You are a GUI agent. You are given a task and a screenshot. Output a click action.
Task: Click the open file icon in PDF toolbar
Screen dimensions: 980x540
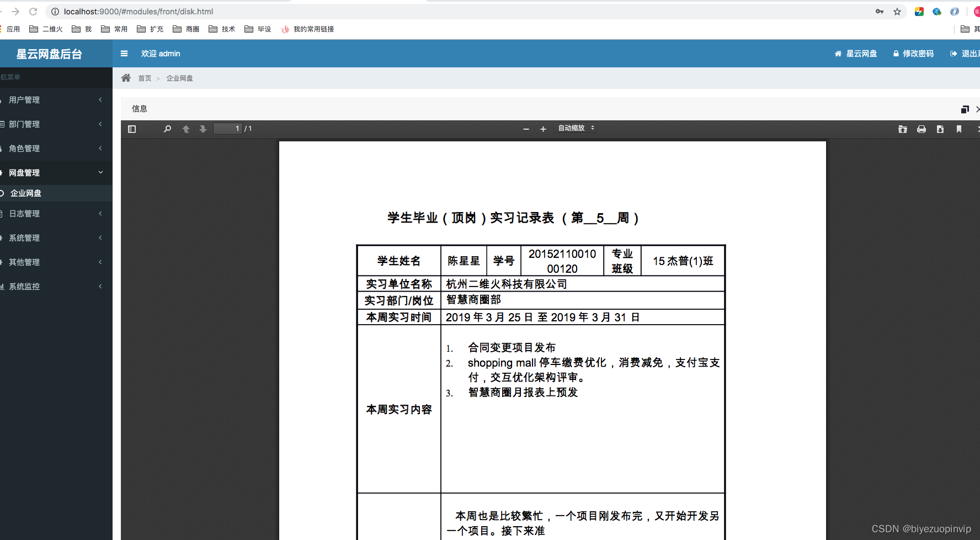coord(903,129)
